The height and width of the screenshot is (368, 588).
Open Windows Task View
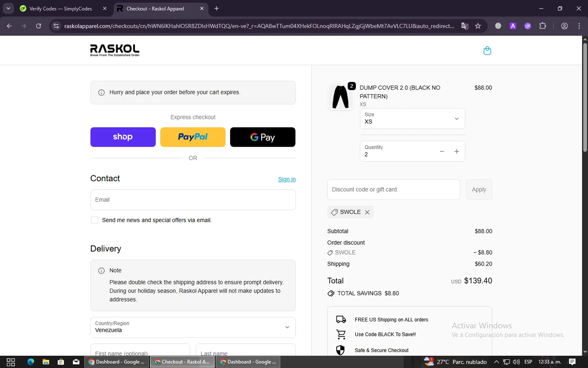pos(11,362)
